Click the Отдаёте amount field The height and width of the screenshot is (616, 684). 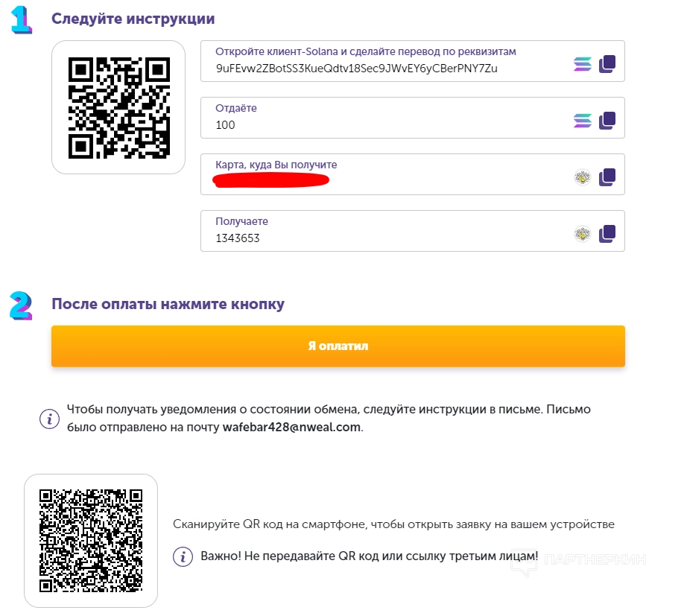387,124
